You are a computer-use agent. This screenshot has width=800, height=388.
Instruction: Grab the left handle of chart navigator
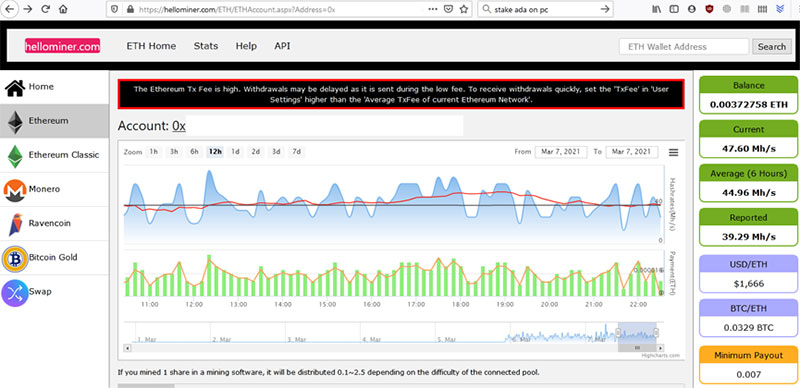(x=618, y=333)
